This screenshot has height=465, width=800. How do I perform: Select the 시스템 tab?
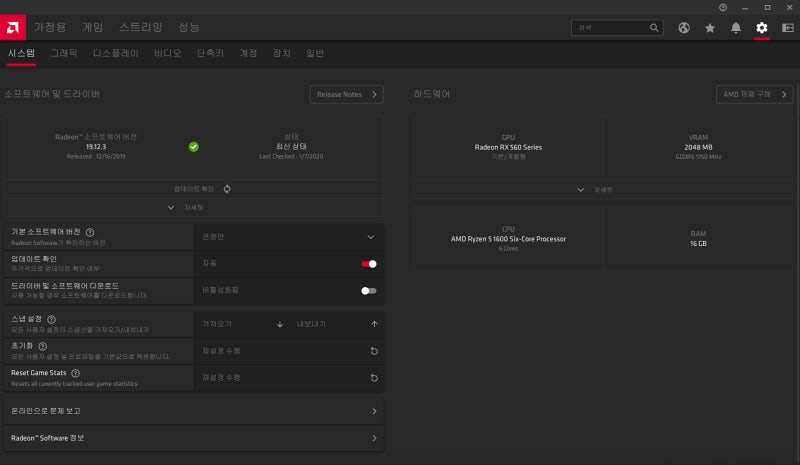pos(21,53)
